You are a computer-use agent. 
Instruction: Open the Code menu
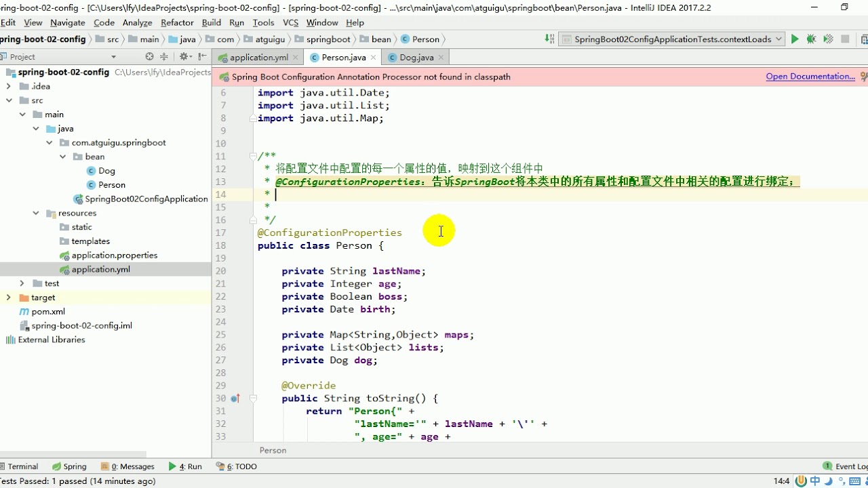point(104,22)
